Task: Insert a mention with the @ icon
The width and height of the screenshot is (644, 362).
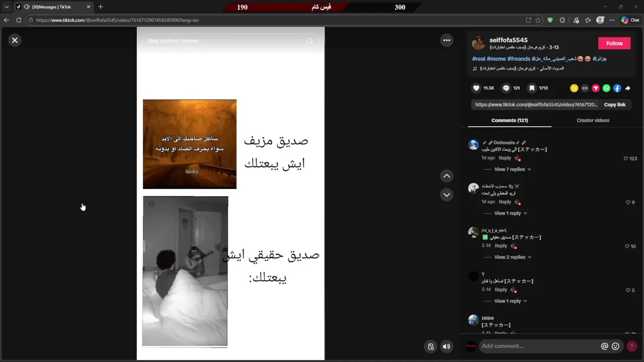Action: (605, 346)
